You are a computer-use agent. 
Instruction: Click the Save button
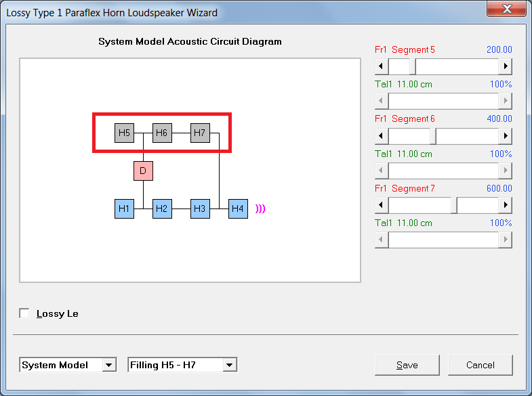pos(407,365)
